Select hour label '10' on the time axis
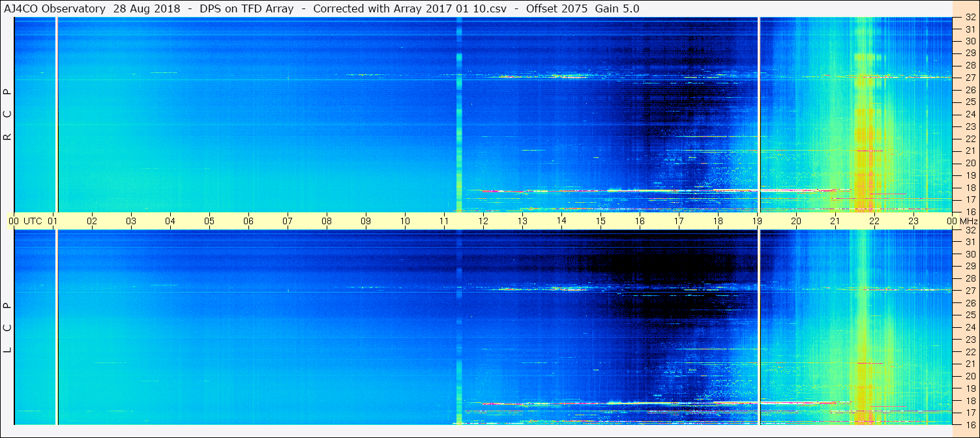Viewport: 980px width, 438px height. tap(405, 221)
